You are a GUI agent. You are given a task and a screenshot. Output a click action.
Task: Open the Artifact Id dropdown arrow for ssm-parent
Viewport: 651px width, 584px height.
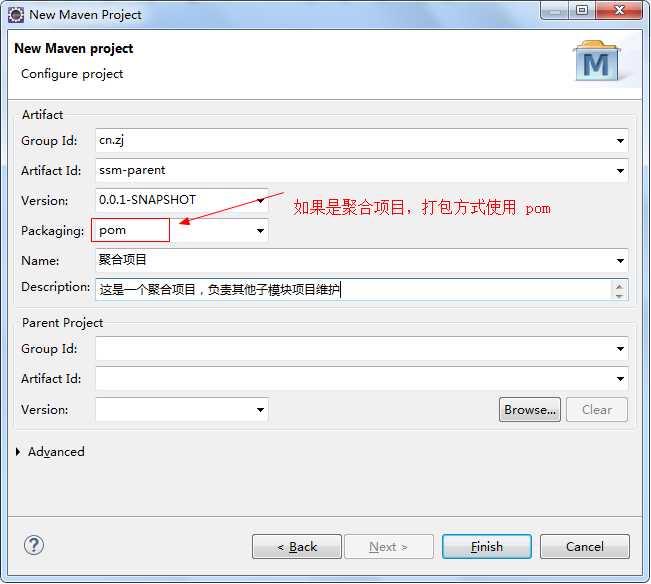(x=620, y=171)
